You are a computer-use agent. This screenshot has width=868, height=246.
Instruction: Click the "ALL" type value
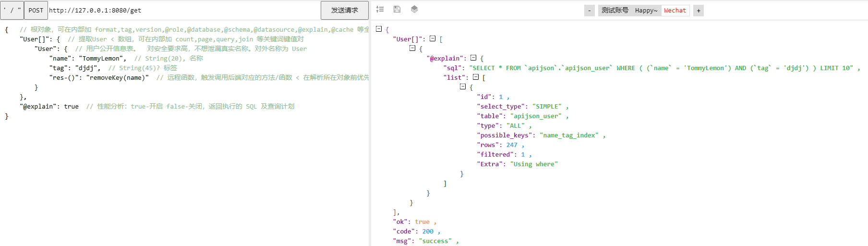pos(516,126)
